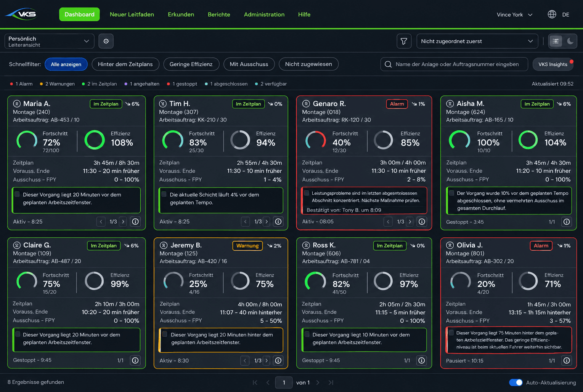Click the globe language icon
This screenshot has width=583, height=392.
[x=552, y=14]
